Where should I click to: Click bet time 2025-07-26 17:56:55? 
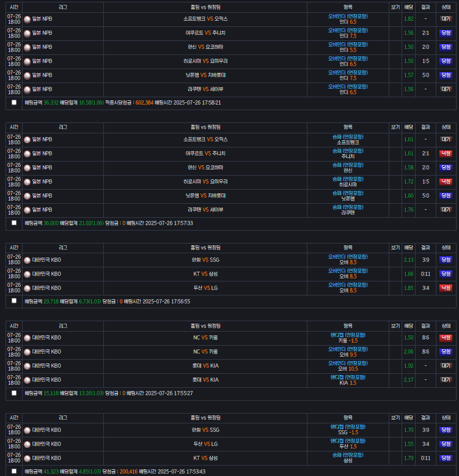coord(166,302)
